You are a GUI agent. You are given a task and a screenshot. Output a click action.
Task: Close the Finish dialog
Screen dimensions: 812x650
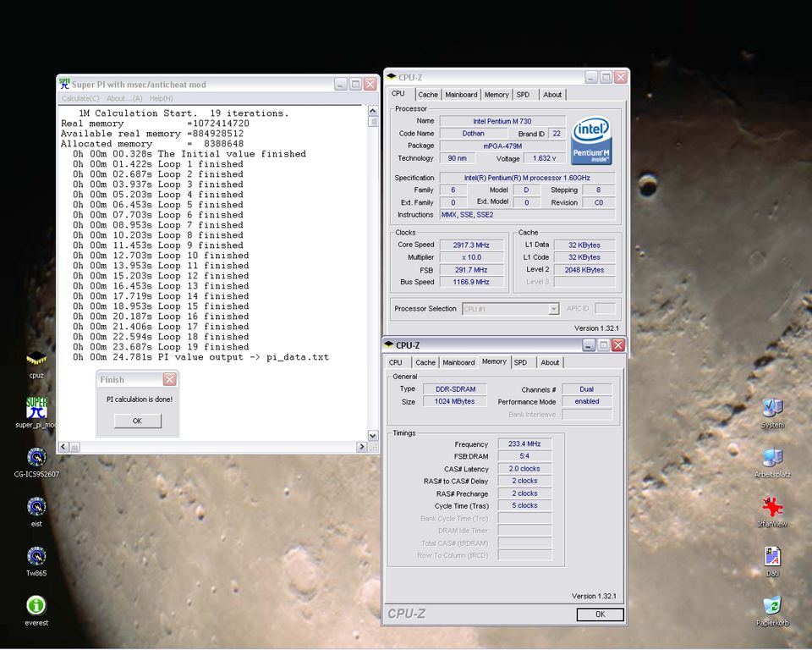(169, 379)
